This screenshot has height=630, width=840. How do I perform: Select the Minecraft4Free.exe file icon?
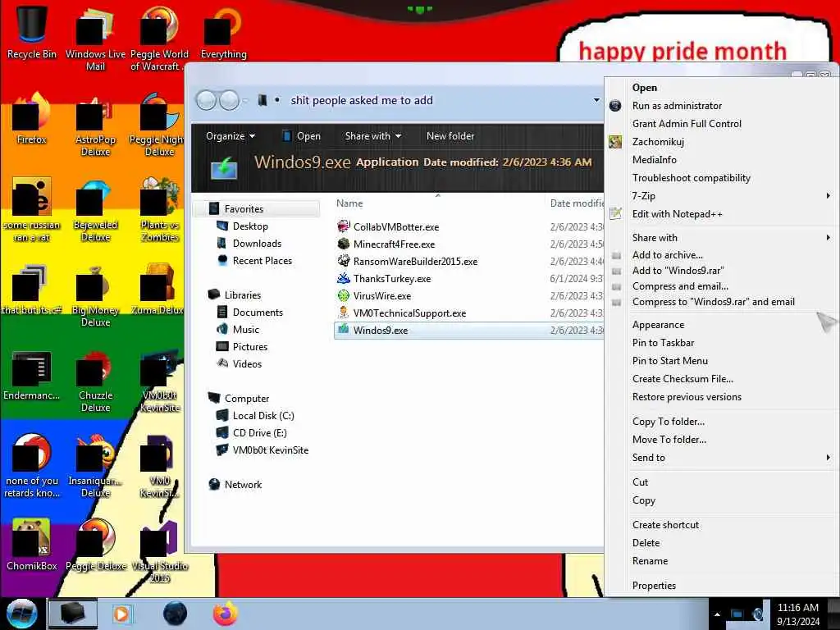coord(344,244)
